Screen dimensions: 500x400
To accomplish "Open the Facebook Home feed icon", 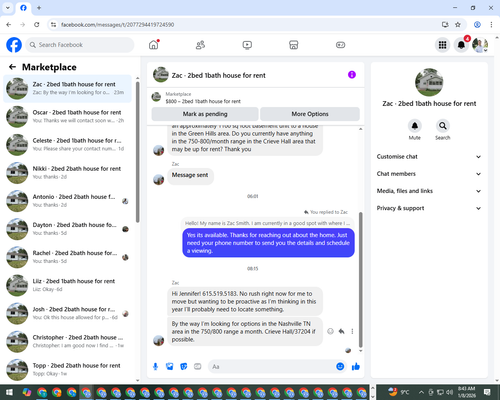I will point(154,45).
